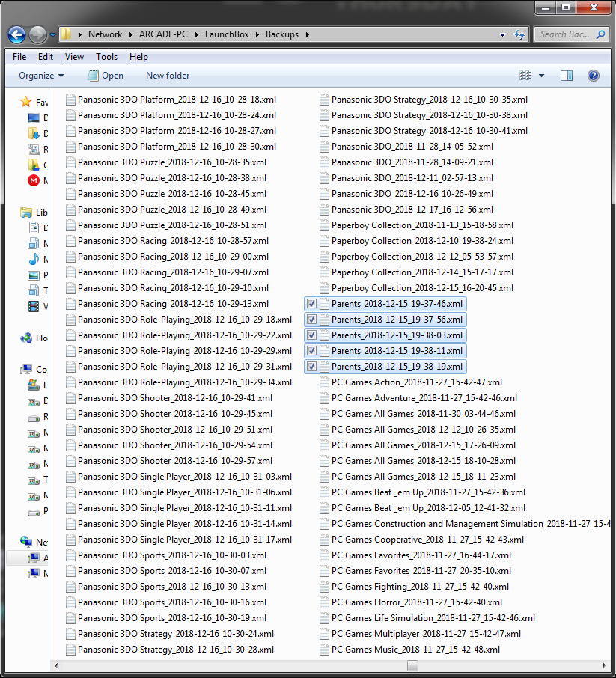Click the Backups breadcrumb segment
The width and height of the screenshot is (616, 678).
pyautogui.click(x=282, y=34)
